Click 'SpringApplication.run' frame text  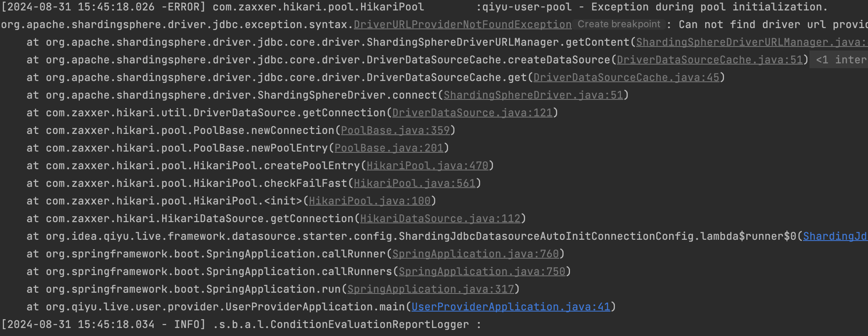pos(273,289)
